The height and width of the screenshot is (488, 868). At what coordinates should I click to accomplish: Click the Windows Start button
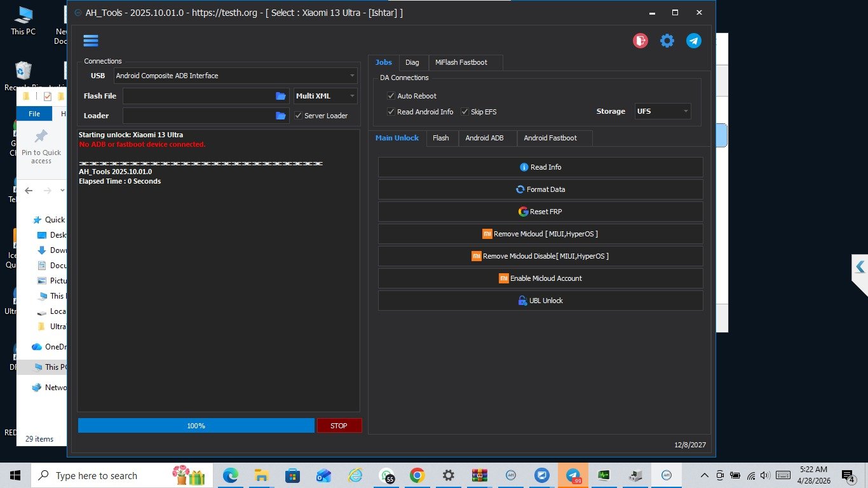point(15,475)
